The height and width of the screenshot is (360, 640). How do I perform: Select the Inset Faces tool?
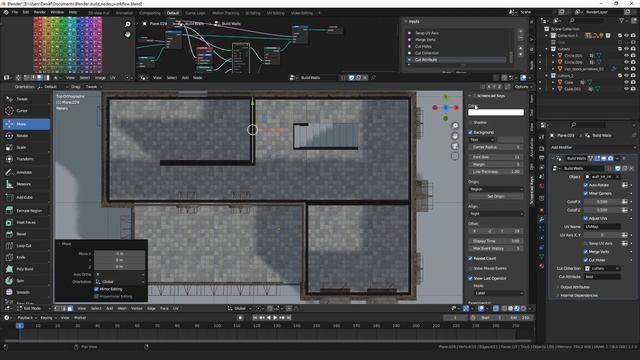coord(26,222)
